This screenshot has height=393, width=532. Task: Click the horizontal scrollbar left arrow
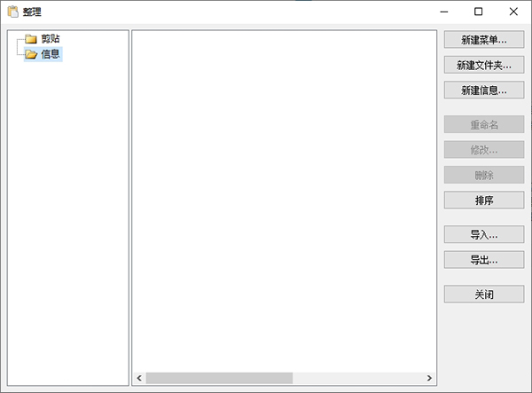[139, 378]
